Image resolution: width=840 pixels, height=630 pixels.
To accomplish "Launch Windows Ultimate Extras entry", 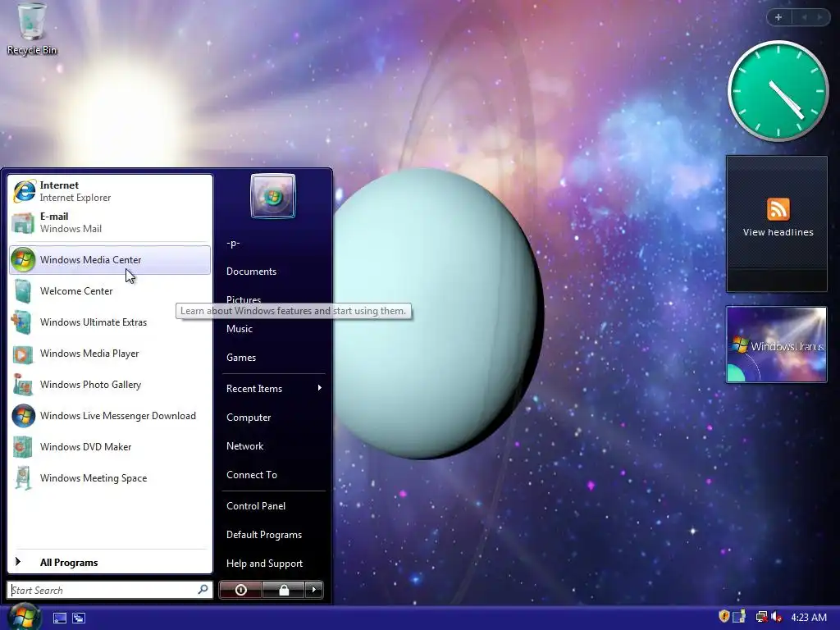I will (x=110, y=322).
